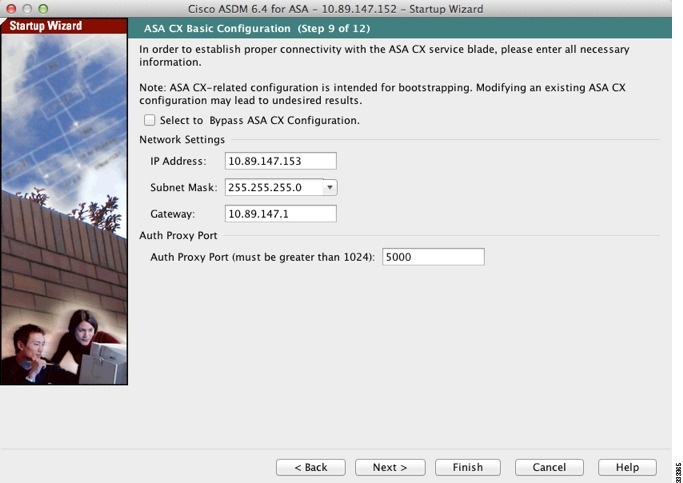Open Help for this wizard step
Screen dimensions: 683x483
tap(627, 467)
